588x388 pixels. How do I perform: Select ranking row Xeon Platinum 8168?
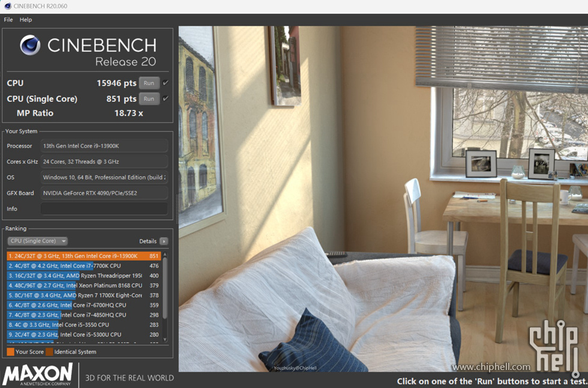point(83,285)
